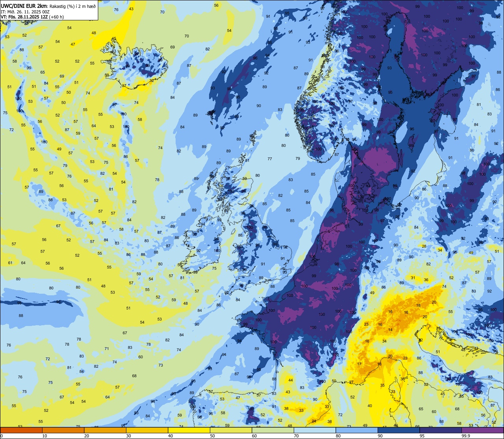Click the '10' tick label on legend
This screenshot has width=504, height=439.
[44, 436]
